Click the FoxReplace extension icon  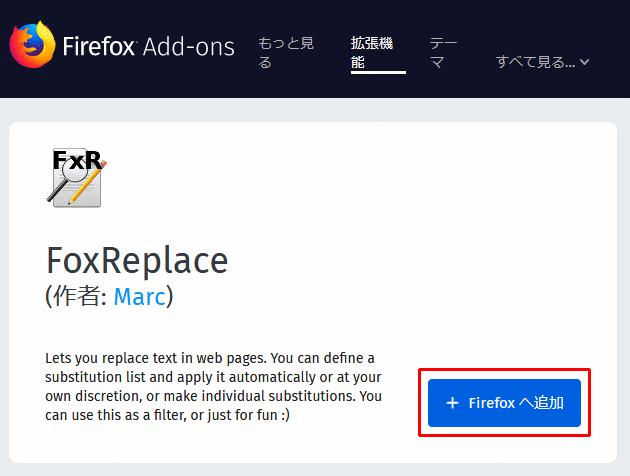pos(76,178)
